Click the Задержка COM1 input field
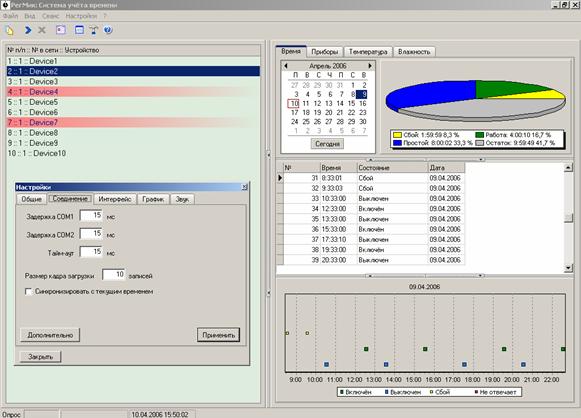Screen dimensions: 581x418 (91, 216)
